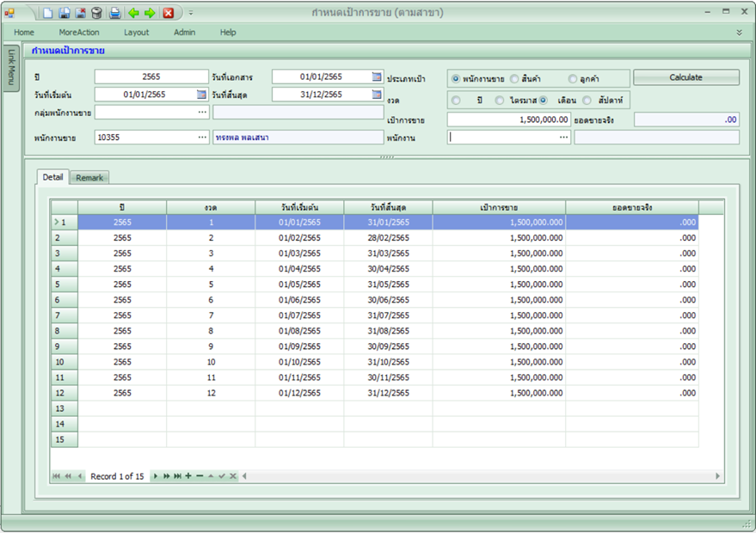Image resolution: width=756 pixels, height=533 pixels.
Task: Click the red X close-form toolbar icon
Action: coord(169,13)
